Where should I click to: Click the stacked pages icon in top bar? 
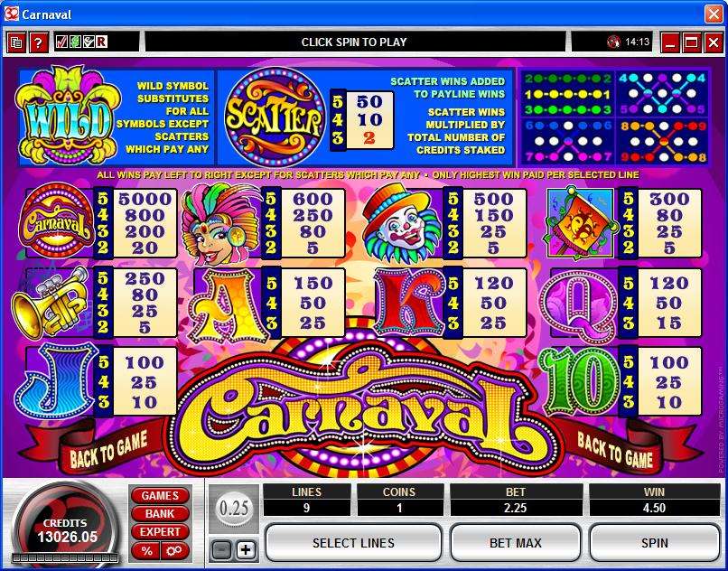(x=16, y=42)
